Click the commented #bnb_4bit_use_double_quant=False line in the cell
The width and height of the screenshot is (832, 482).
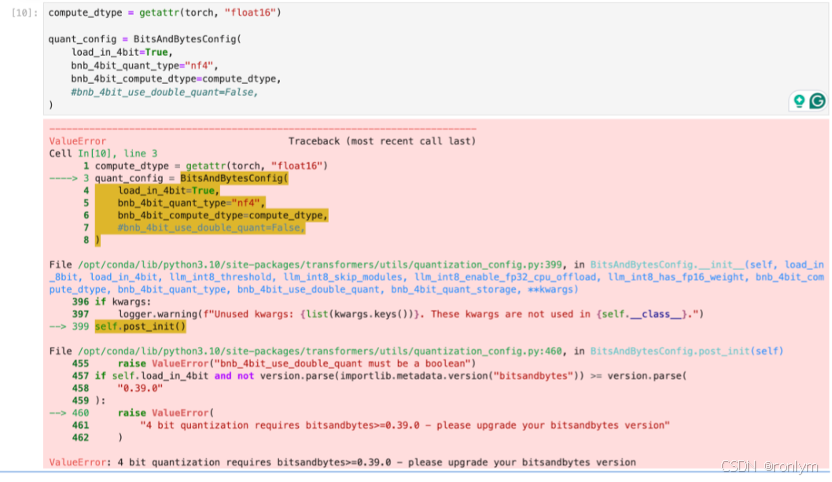tap(164, 92)
